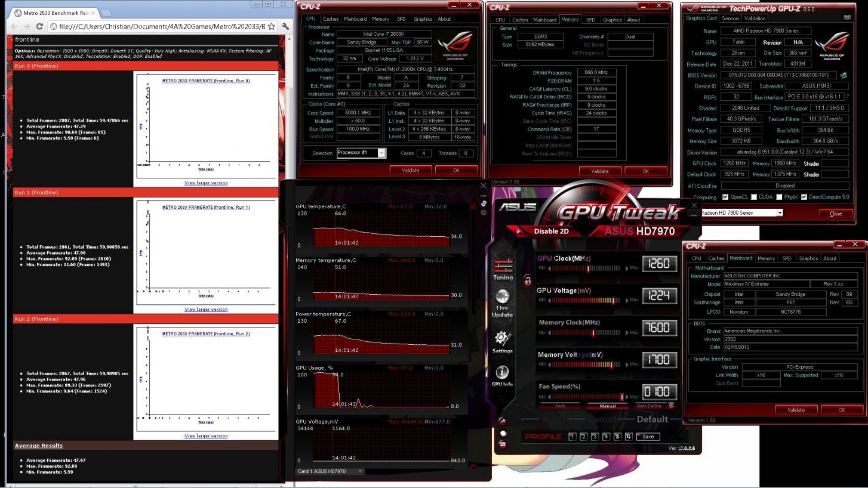The image size is (868, 488).
Task: Toggle the CUDA checkbox in GPU-Z
Action: [x=754, y=197]
